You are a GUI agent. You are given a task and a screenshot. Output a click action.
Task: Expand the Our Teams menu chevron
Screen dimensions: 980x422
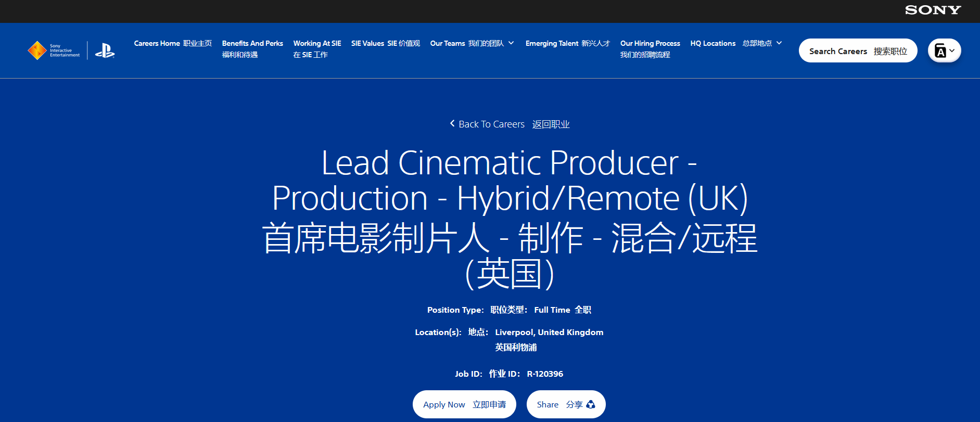point(511,43)
